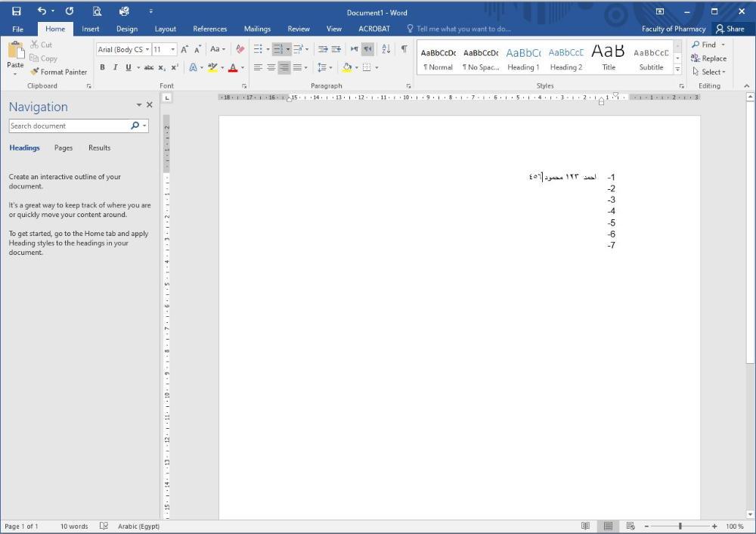Open the Paragraph dialog launcher
The width and height of the screenshot is (756, 534).
point(408,86)
